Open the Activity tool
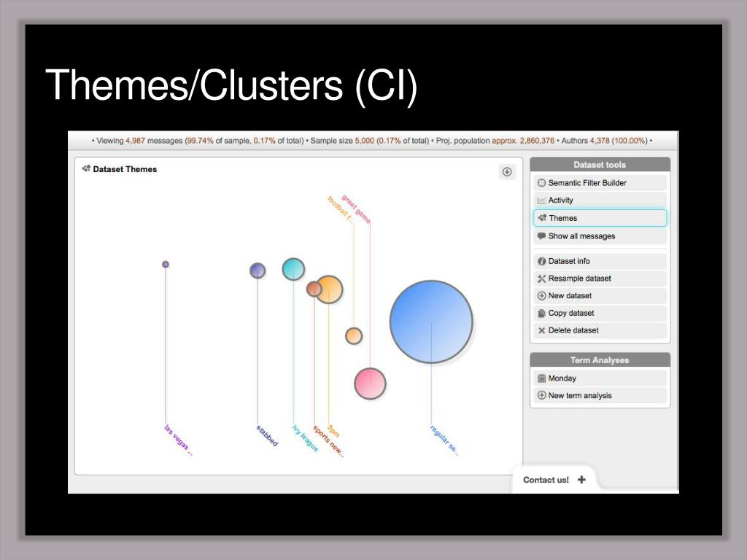Viewport: 747px width, 560px height. (600, 200)
